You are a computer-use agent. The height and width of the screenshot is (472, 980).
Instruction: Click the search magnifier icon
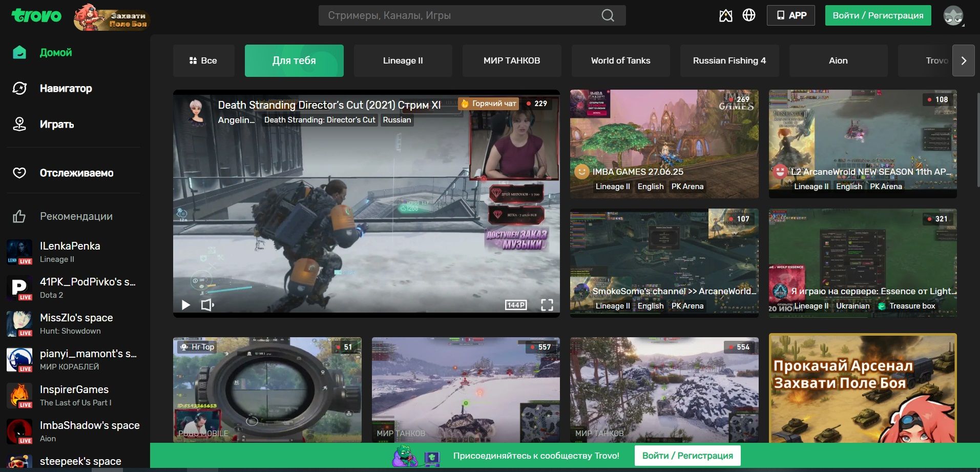(x=608, y=15)
